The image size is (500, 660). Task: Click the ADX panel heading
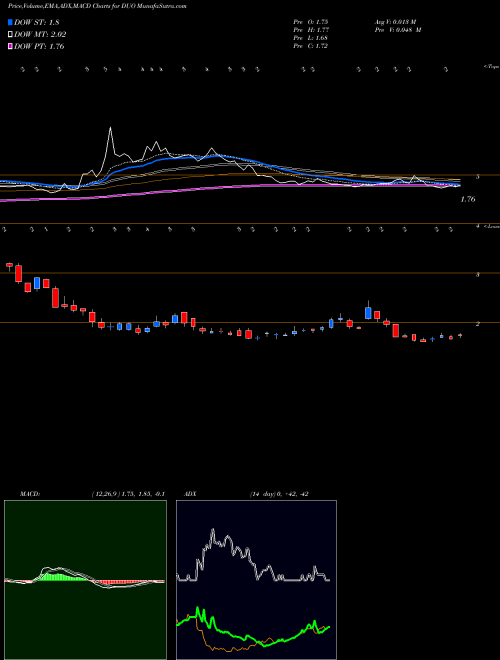pos(190,494)
